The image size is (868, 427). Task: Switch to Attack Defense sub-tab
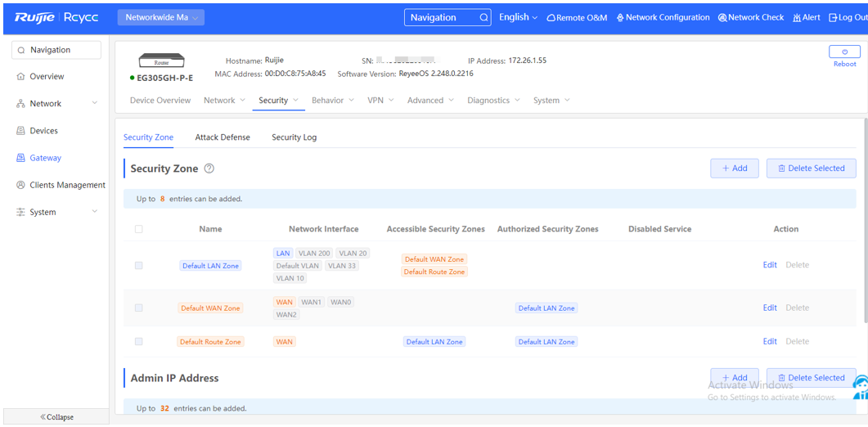223,137
